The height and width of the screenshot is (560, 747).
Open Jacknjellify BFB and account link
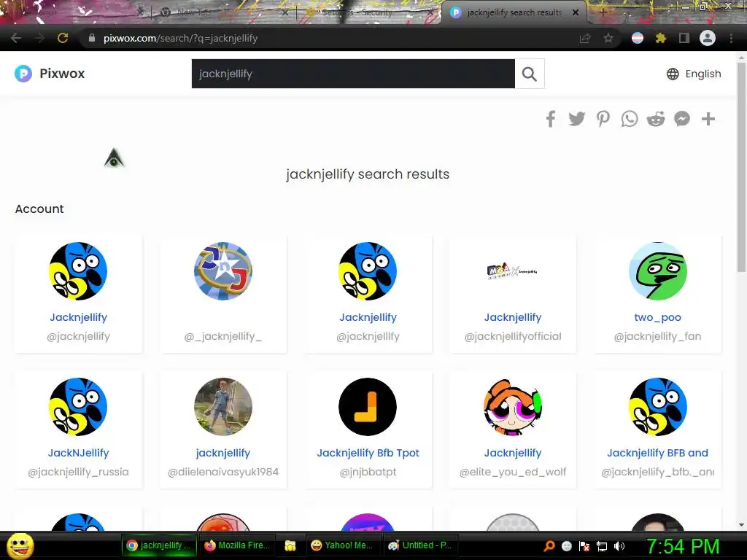(657, 453)
